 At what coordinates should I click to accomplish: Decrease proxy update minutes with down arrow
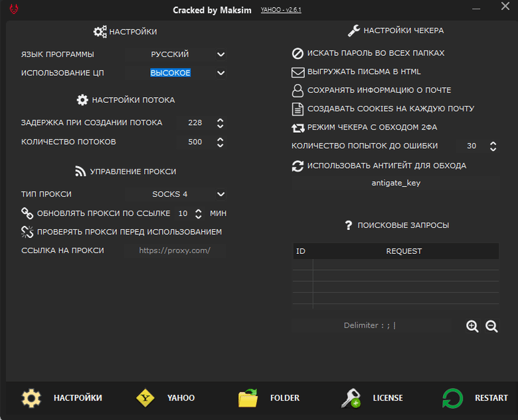[x=198, y=216]
